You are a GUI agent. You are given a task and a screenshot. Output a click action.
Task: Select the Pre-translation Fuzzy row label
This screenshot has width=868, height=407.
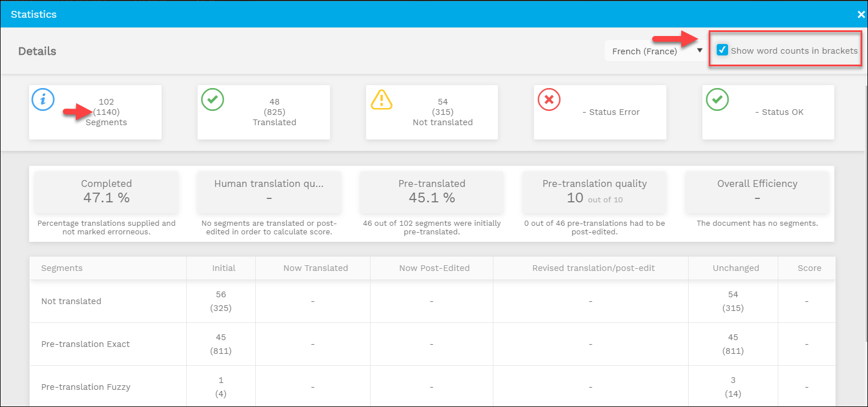(86, 387)
